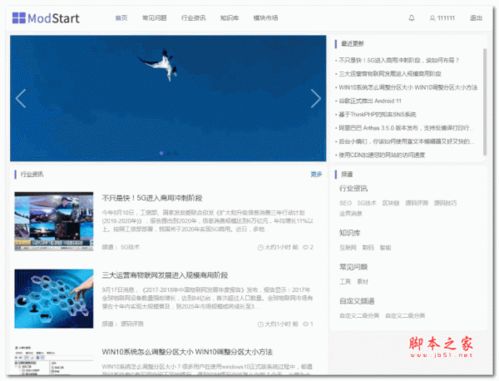Show the next banner slide
The height and width of the screenshot is (381, 499).
315,98
